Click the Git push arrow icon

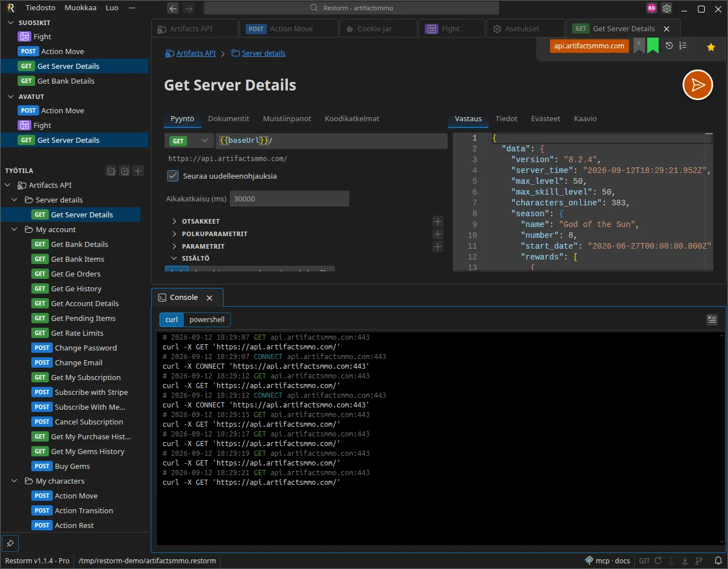[672, 560]
